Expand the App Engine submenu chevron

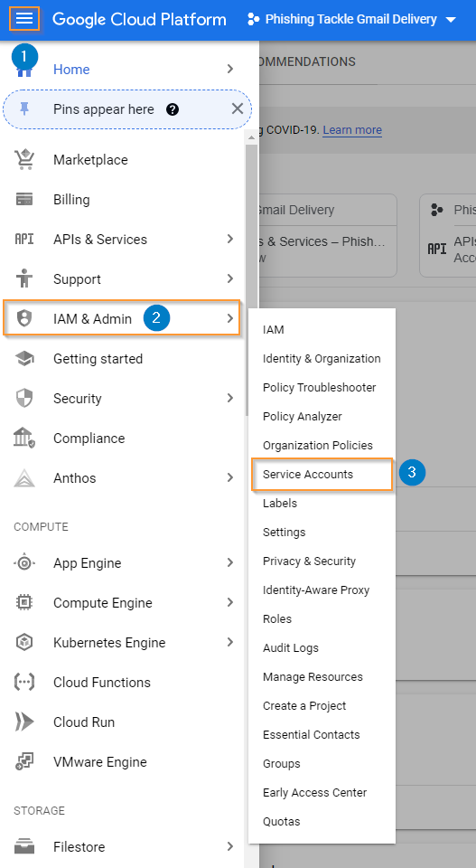(230, 562)
